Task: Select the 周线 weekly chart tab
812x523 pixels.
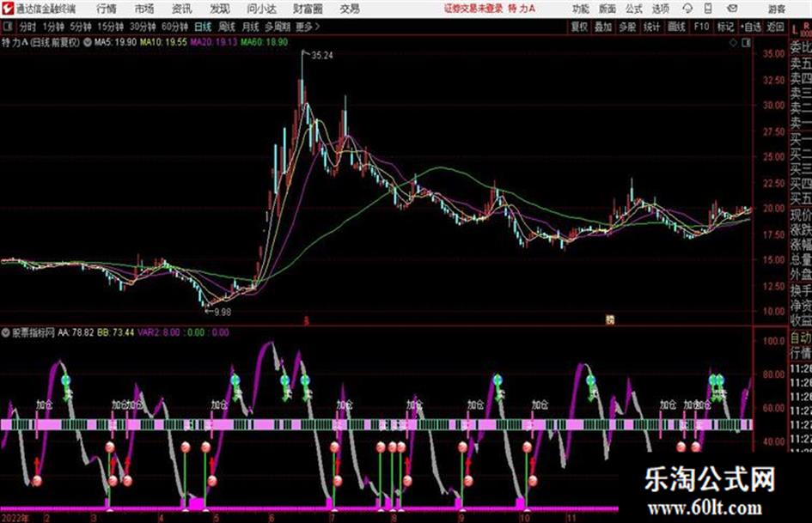Action: click(x=227, y=27)
